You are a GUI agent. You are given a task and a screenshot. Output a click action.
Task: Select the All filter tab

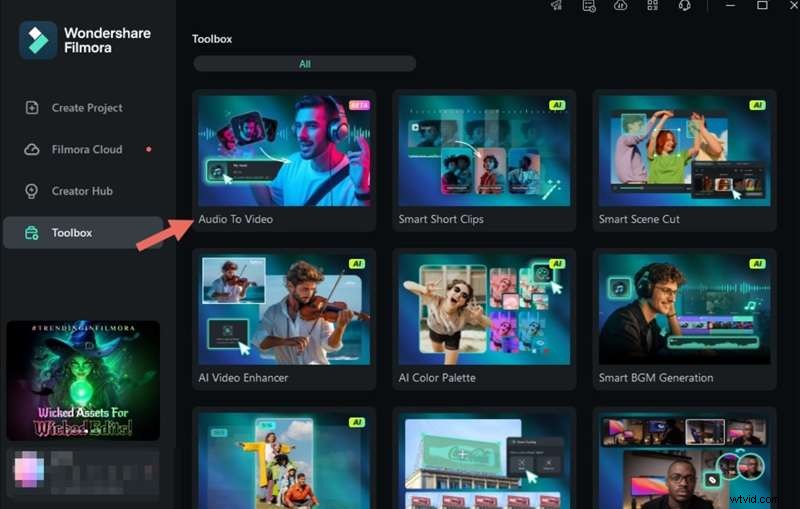(x=305, y=64)
